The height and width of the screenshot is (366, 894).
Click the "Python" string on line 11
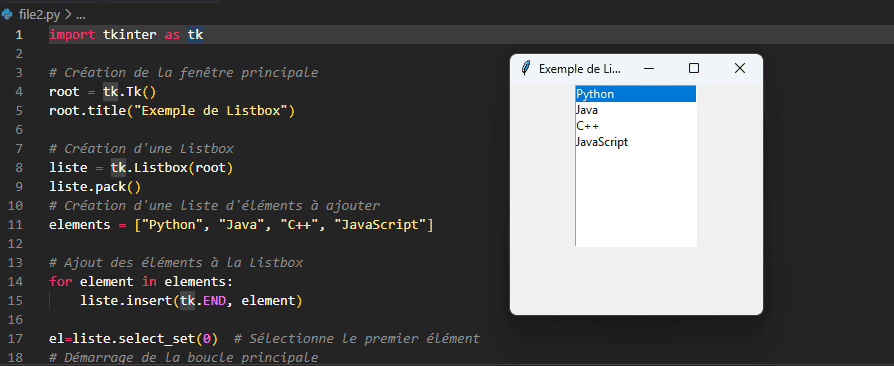[172, 225]
